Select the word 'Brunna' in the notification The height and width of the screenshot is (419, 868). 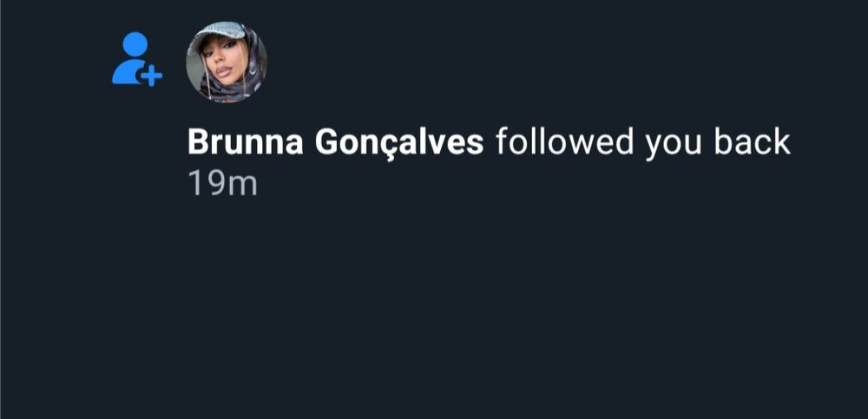click(246, 143)
